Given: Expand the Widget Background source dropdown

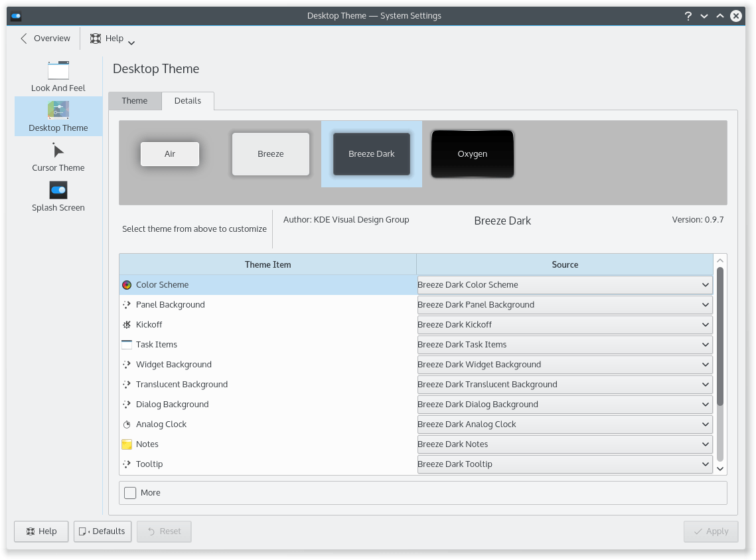Looking at the screenshot, I should (x=565, y=365).
